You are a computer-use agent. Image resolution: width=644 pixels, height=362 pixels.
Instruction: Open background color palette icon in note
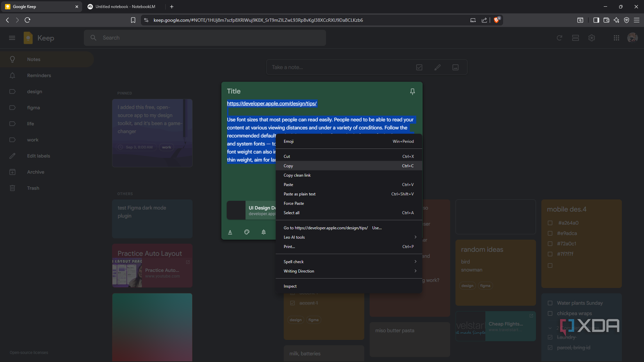tap(247, 232)
